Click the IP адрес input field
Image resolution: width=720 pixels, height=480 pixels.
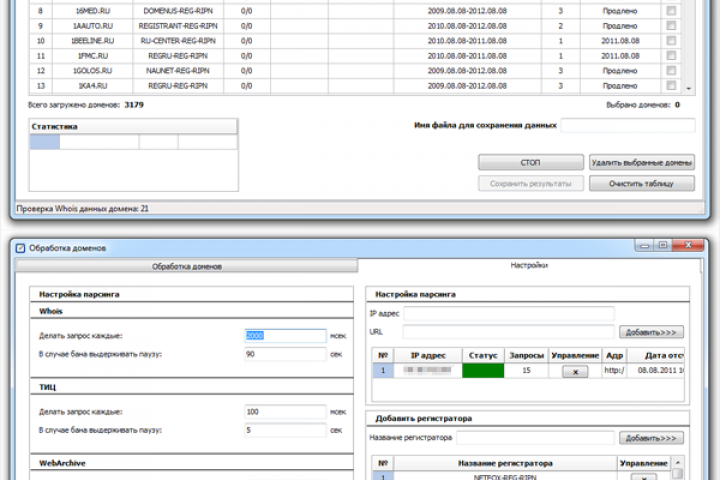point(508,313)
